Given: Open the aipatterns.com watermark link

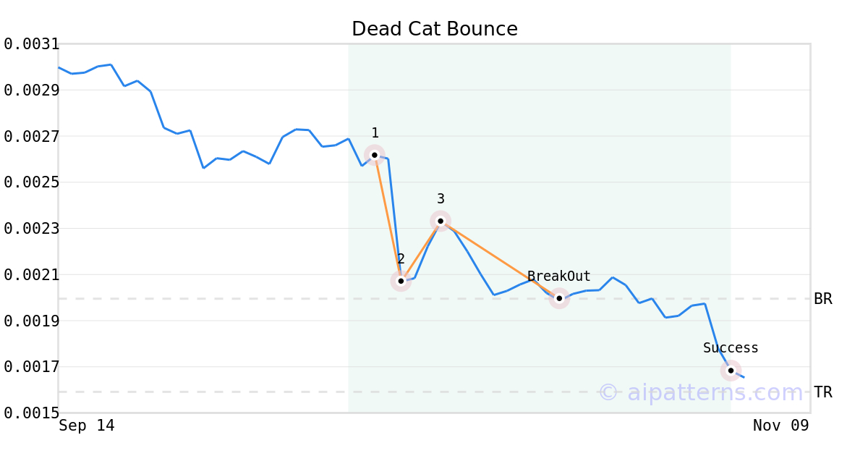Looking at the screenshot, I should click(701, 393).
